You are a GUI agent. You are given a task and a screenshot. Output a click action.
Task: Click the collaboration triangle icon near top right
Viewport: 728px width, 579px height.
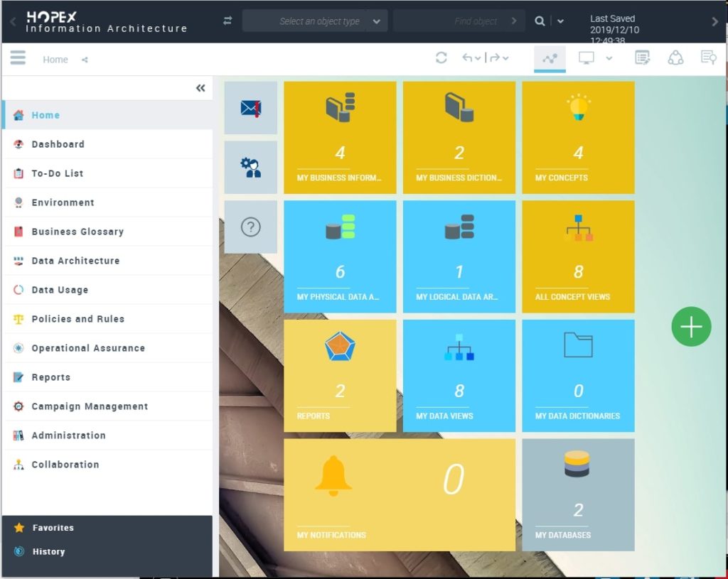tap(675, 58)
